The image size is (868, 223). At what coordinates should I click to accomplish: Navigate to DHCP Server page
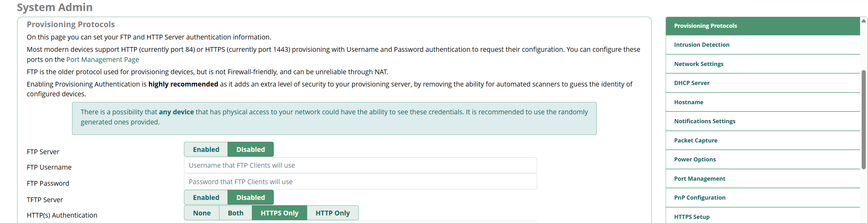tap(691, 83)
